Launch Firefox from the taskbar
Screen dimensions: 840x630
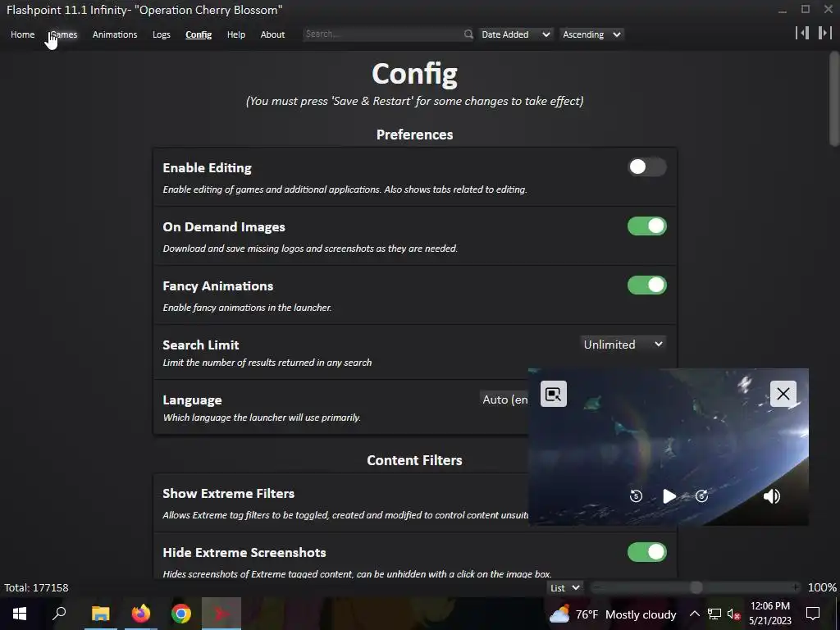[x=141, y=614]
